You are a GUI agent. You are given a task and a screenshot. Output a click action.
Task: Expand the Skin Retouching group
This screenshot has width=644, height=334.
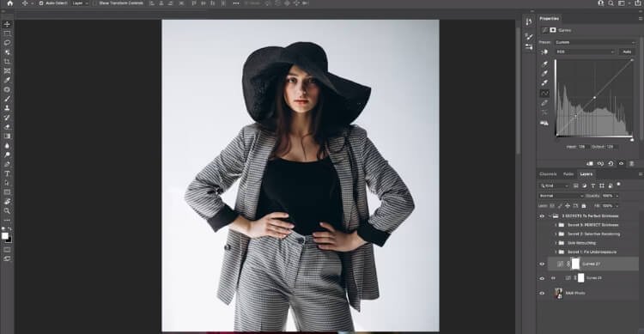tap(556, 243)
